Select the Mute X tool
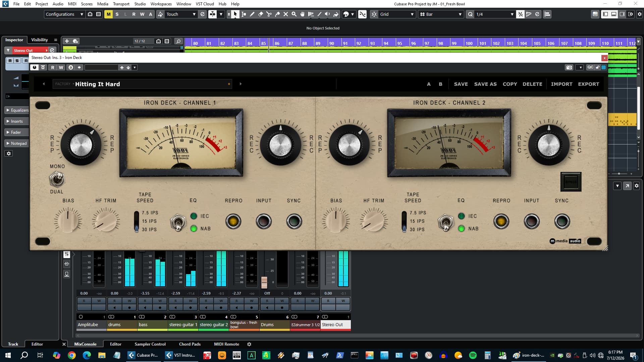644x362 pixels. 286,14
